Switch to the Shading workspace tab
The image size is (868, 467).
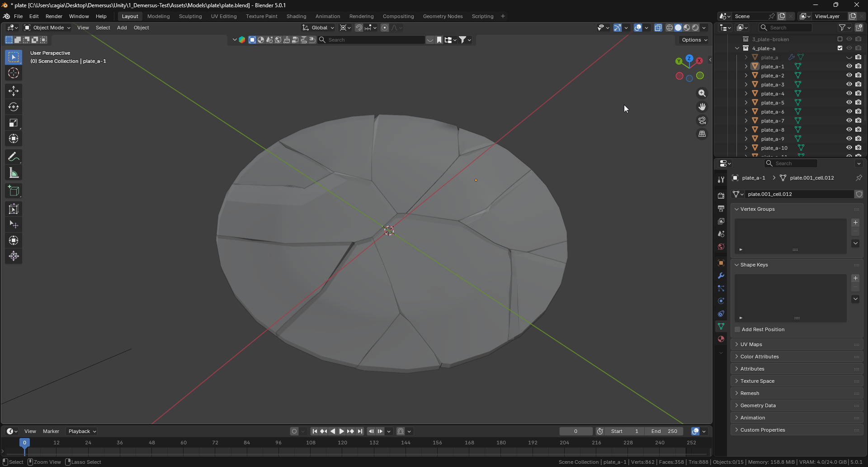coord(296,16)
